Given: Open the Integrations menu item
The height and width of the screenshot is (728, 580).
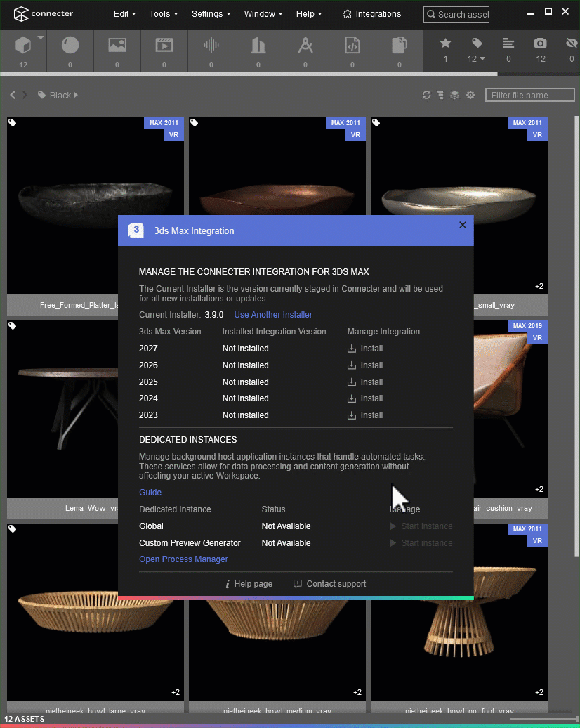Looking at the screenshot, I should click(x=371, y=14).
